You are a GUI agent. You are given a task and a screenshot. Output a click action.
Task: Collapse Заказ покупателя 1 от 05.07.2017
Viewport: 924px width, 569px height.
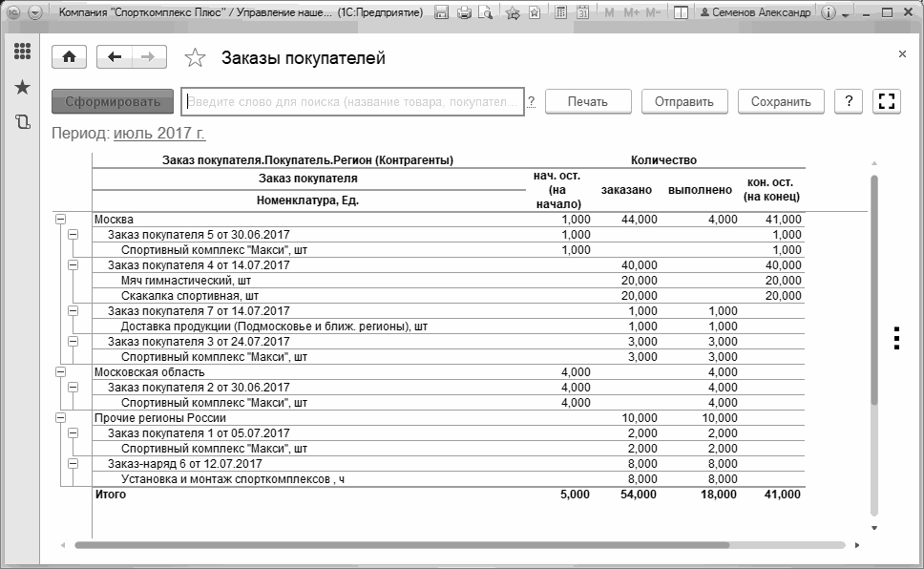[73, 433]
